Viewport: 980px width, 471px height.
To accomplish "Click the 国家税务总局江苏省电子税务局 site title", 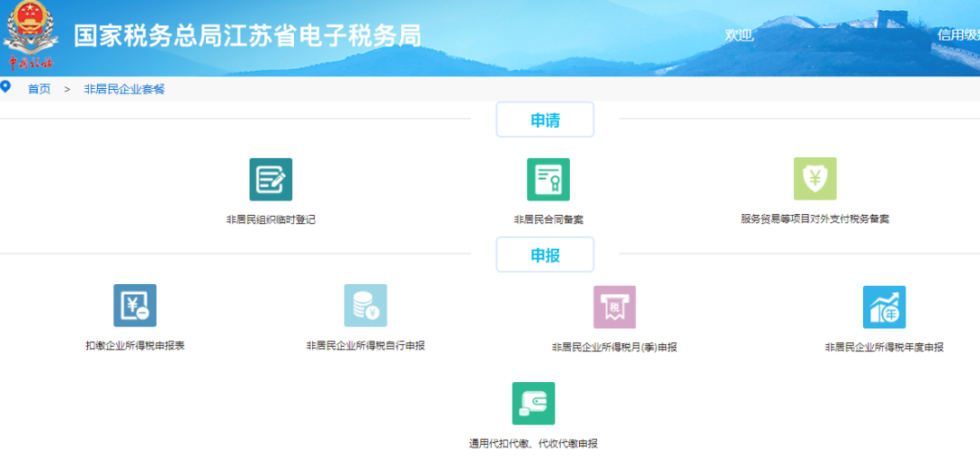I will click(x=248, y=35).
